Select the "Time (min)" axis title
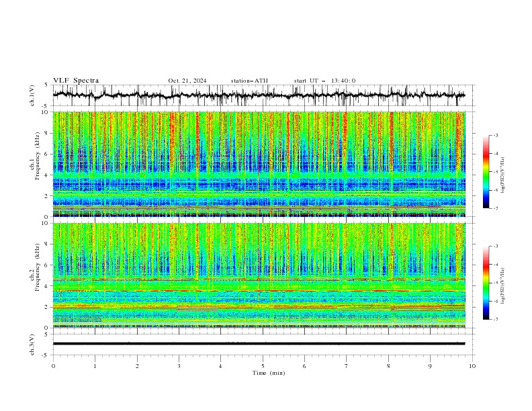The width and height of the screenshot is (532, 411). 269,373
